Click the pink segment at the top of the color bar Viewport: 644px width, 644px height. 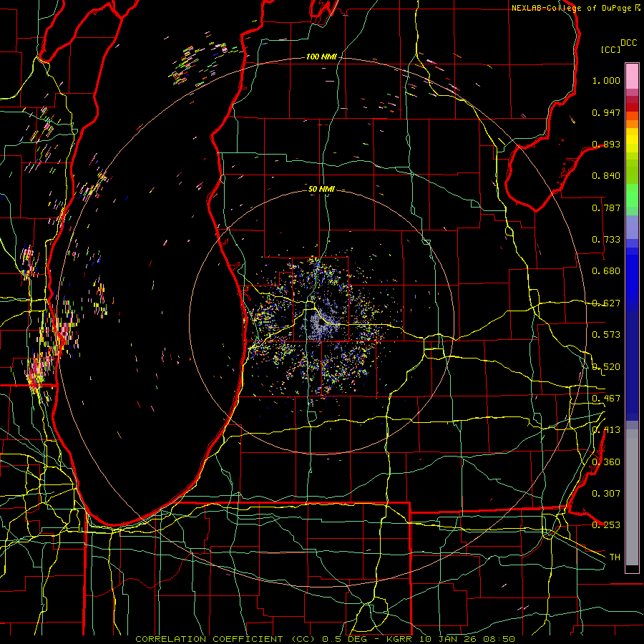click(x=632, y=77)
